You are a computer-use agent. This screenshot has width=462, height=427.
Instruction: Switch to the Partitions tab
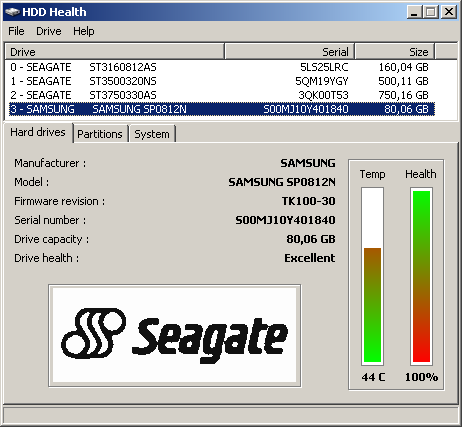click(100, 134)
